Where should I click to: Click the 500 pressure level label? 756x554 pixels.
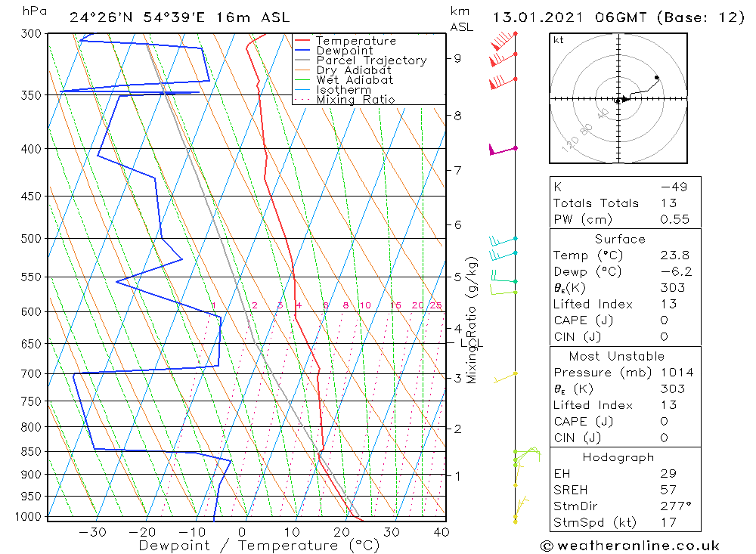[32, 239]
